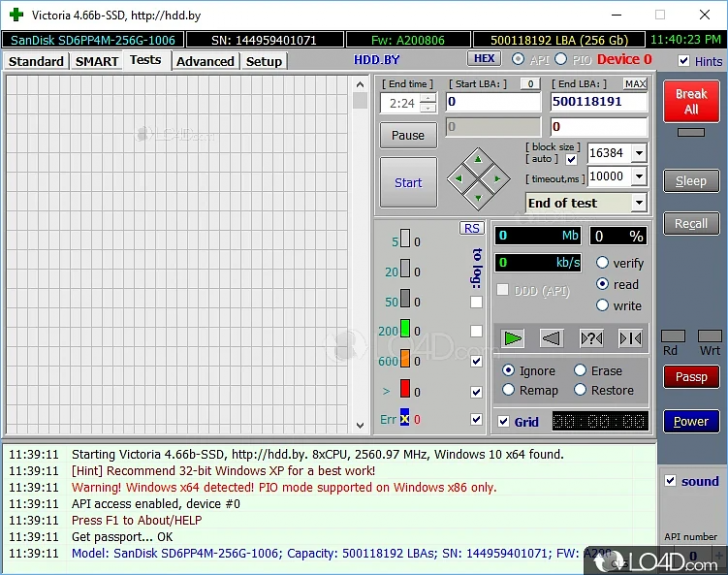
Task: Expand the timeout ms dropdown
Action: [638, 177]
